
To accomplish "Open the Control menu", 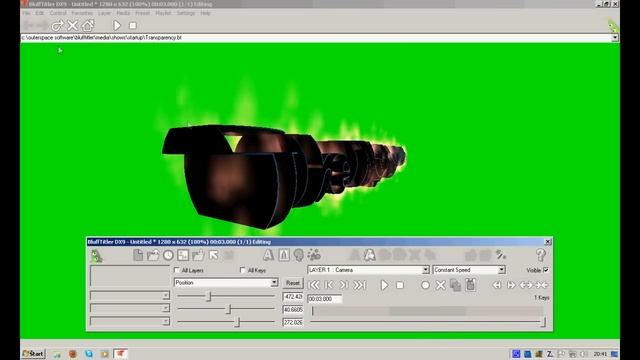I will (58, 13).
